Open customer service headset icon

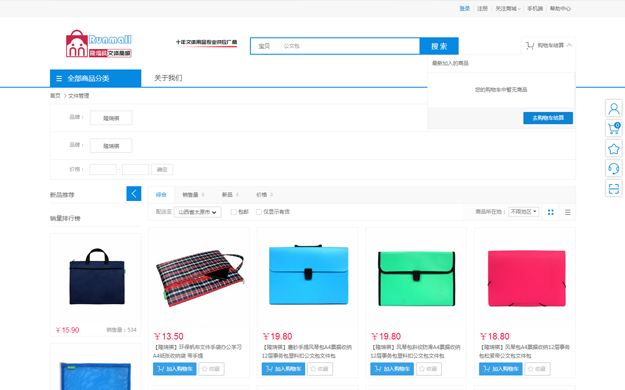[x=614, y=168]
